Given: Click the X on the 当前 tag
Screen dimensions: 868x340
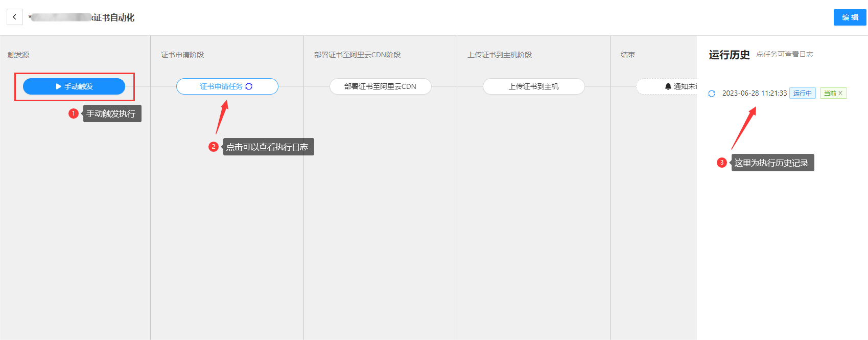Looking at the screenshot, I should (840, 93).
